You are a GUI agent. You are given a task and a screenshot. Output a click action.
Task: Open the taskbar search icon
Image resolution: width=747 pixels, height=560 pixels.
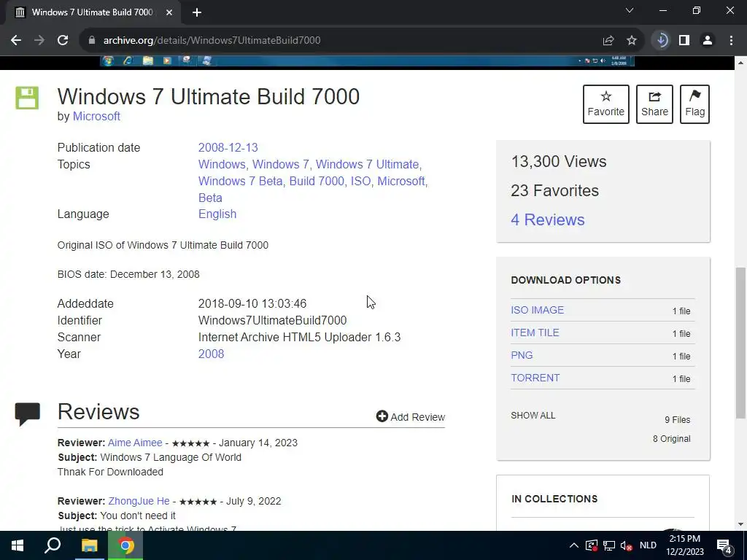53,545
